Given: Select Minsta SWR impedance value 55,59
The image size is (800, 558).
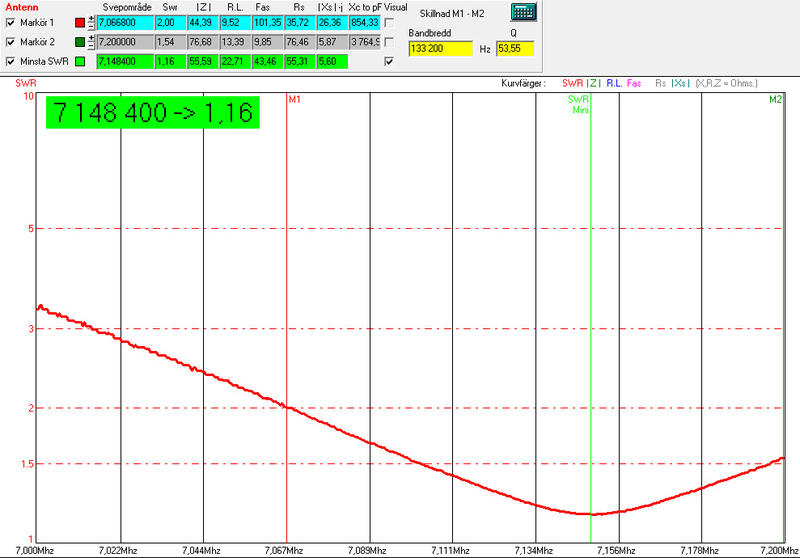Looking at the screenshot, I should 203,61.
